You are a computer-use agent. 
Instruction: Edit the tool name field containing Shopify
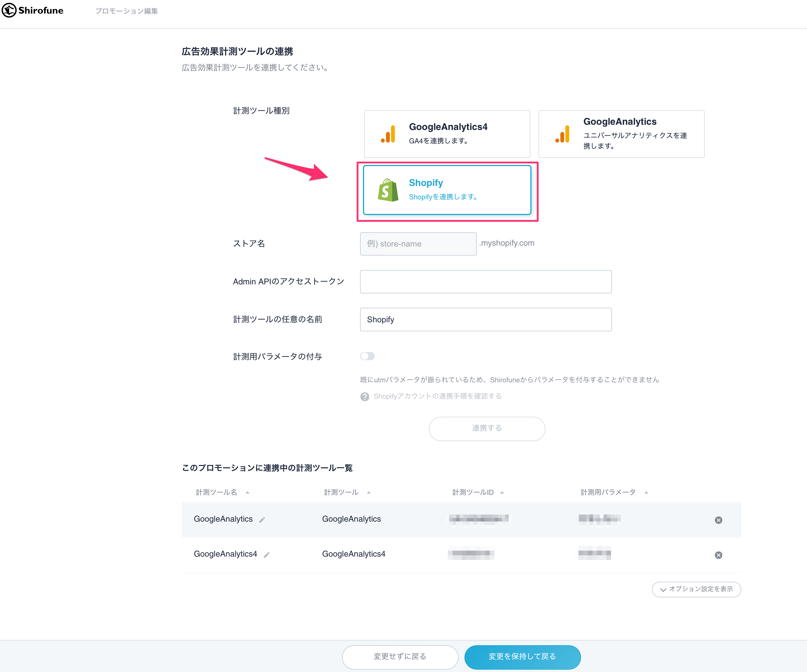[486, 319]
